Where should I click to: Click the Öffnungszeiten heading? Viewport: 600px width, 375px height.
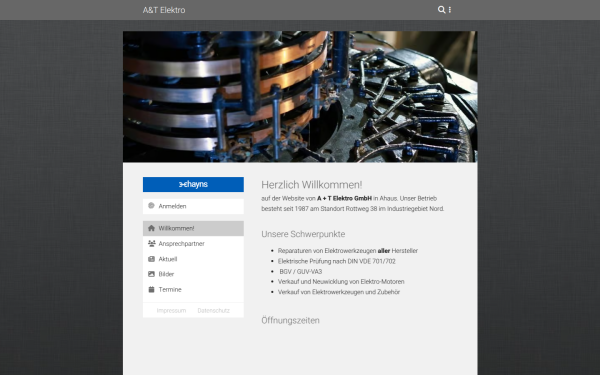(x=290, y=321)
